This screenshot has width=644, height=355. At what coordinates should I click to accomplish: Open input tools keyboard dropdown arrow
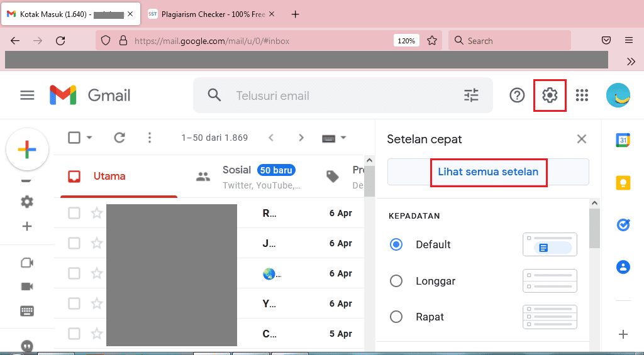[344, 138]
